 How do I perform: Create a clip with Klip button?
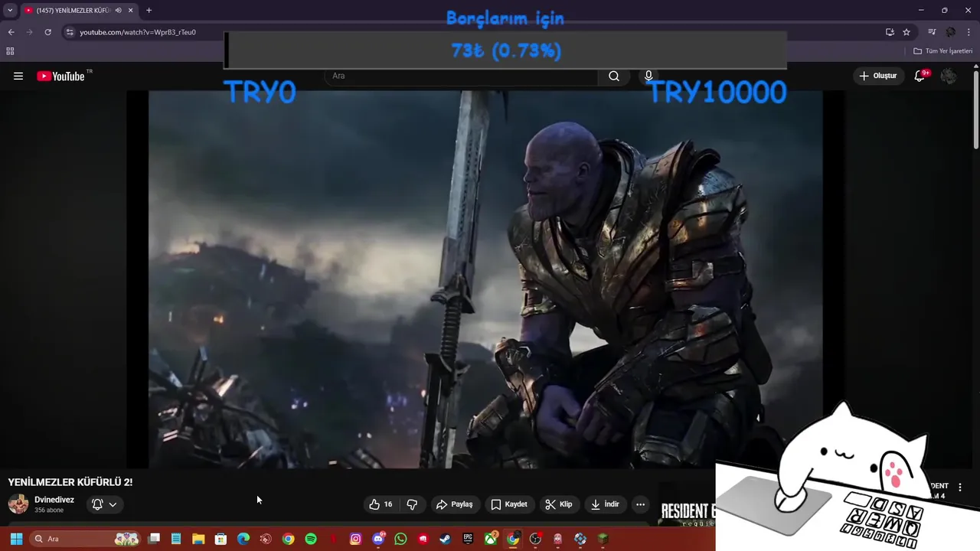coord(559,504)
